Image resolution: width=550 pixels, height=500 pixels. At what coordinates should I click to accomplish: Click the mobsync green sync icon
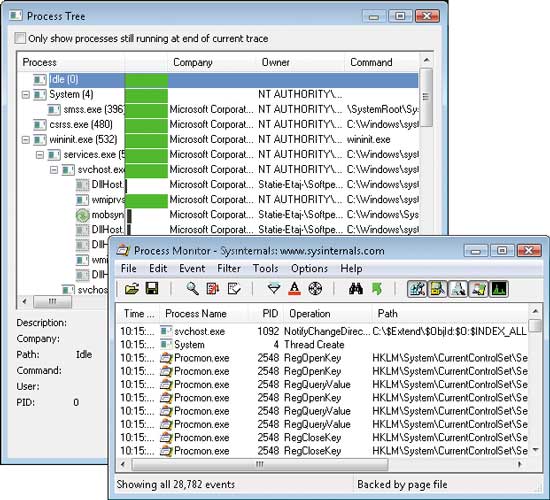82,215
